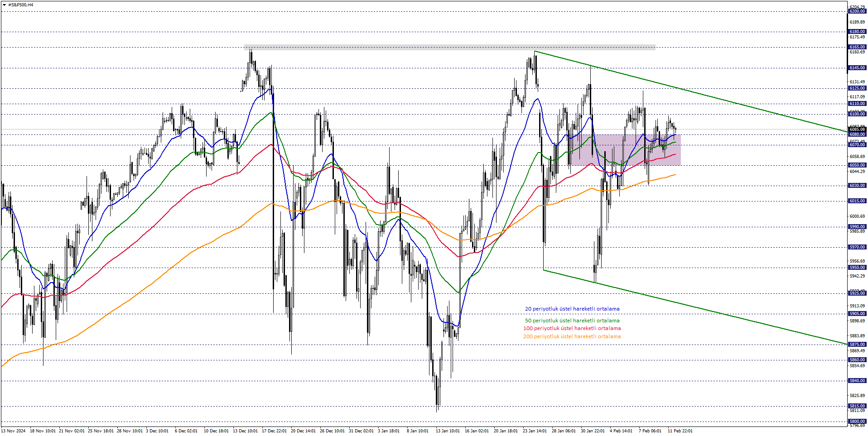
Task: Click the 6110.00 price level label
Action: click(x=857, y=104)
